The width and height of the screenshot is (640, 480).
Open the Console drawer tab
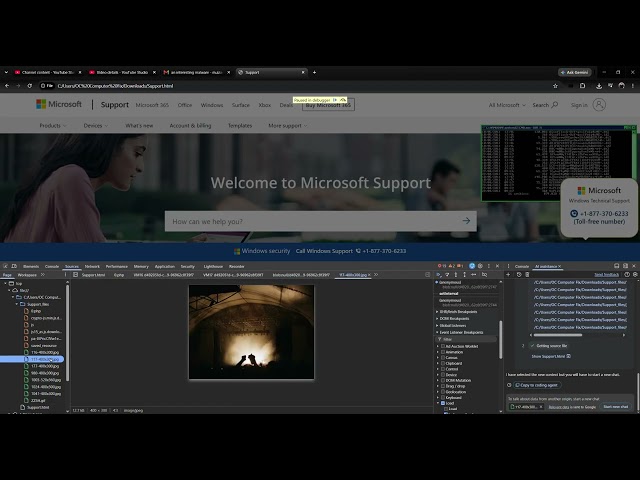pyautogui.click(x=522, y=266)
